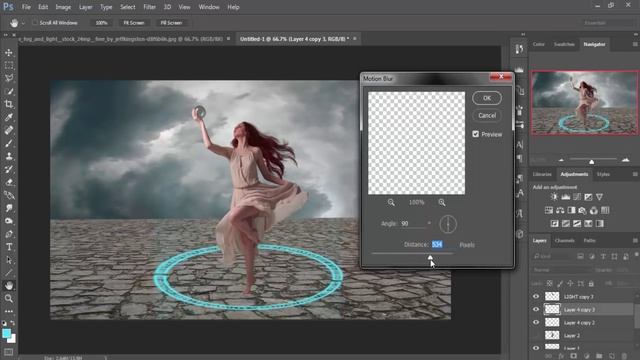Select the Lasso tool
This screenshot has width=640, height=360.
tap(9, 78)
